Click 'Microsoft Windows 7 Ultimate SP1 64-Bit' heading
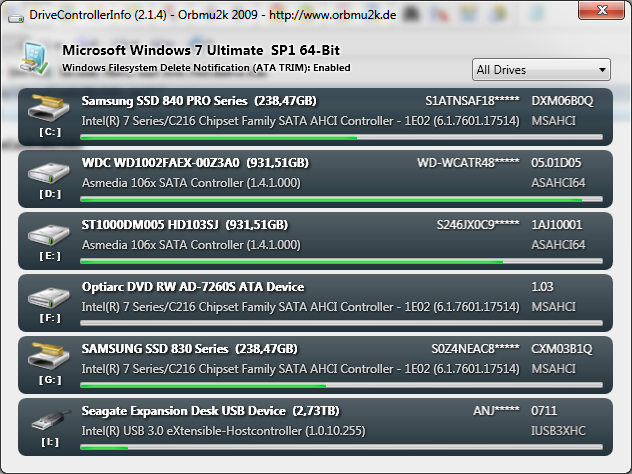This screenshot has width=632, height=474. click(x=201, y=50)
